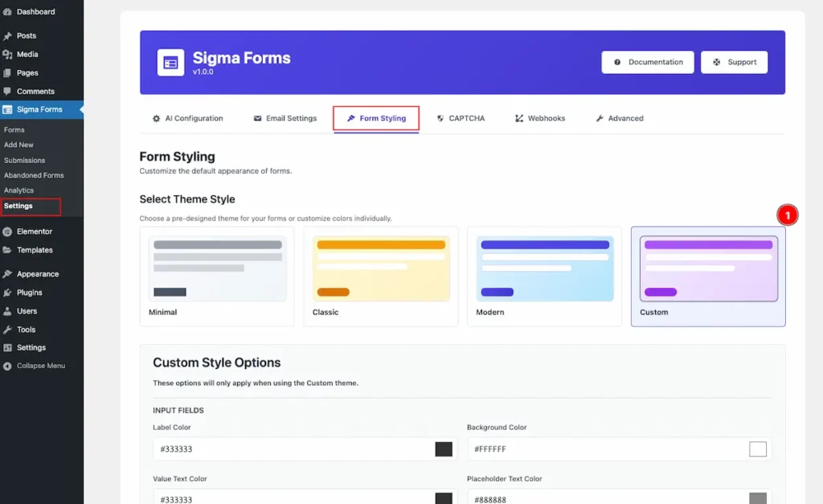Click the Email Settings envelope icon
Image resolution: width=823 pixels, height=504 pixels.
coord(257,119)
